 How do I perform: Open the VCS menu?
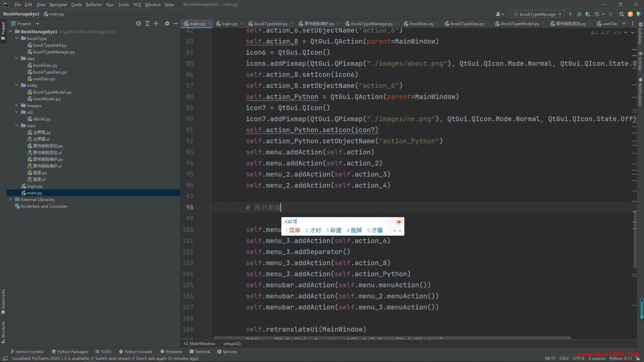pos(137,4)
